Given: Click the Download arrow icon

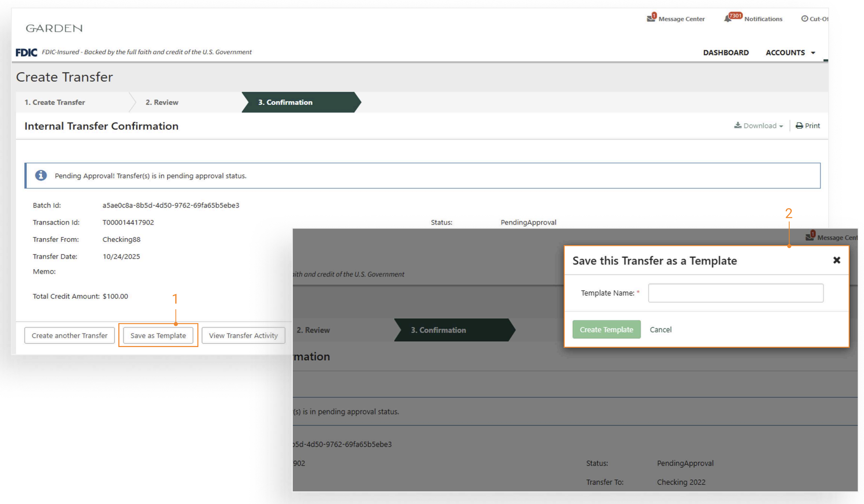Looking at the screenshot, I should coord(738,125).
